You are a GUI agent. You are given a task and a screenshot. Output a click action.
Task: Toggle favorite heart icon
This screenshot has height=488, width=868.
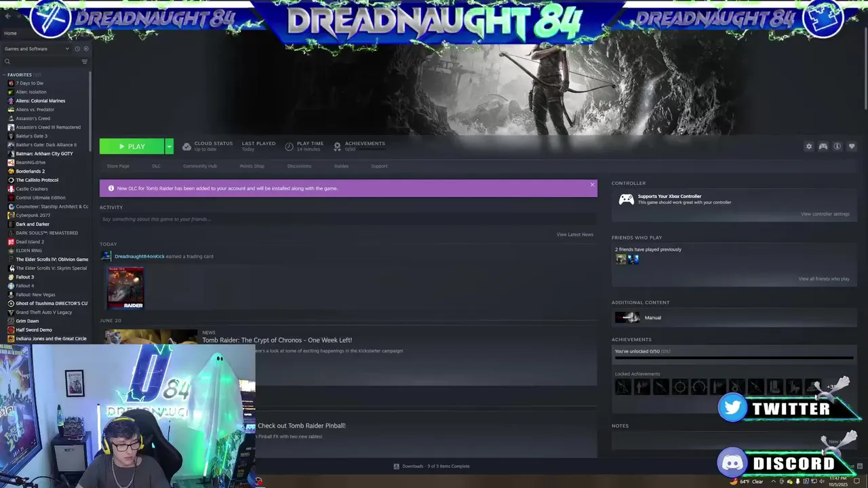click(x=852, y=146)
